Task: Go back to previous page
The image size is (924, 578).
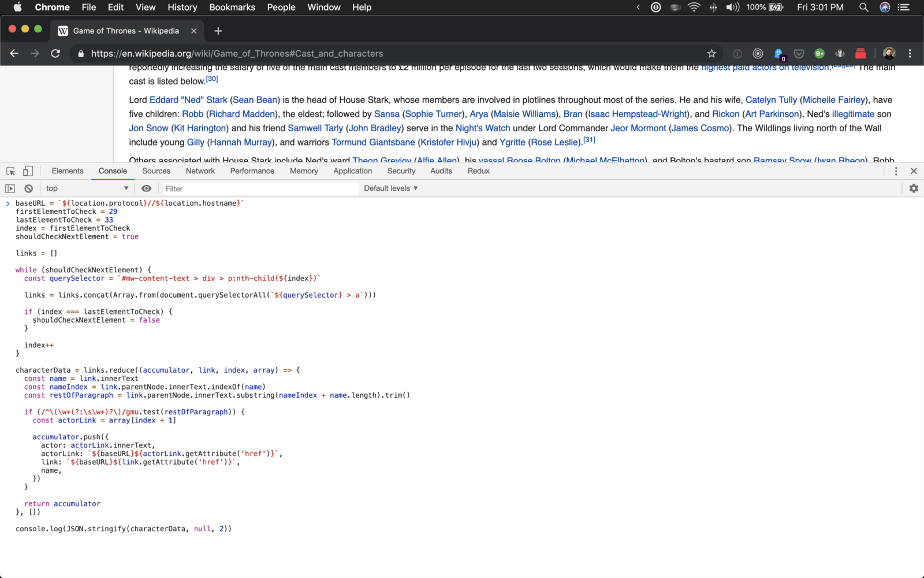Action: coord(14,54)
